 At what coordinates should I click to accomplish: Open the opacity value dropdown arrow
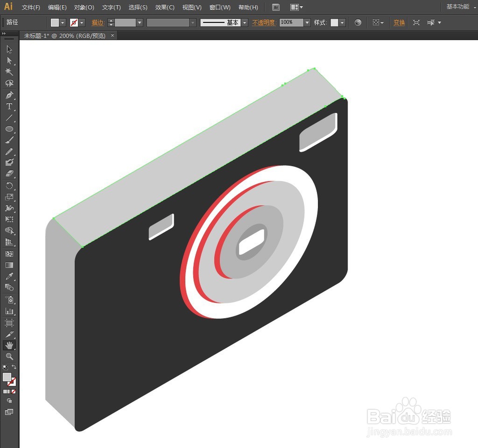[x=307, y=22]
